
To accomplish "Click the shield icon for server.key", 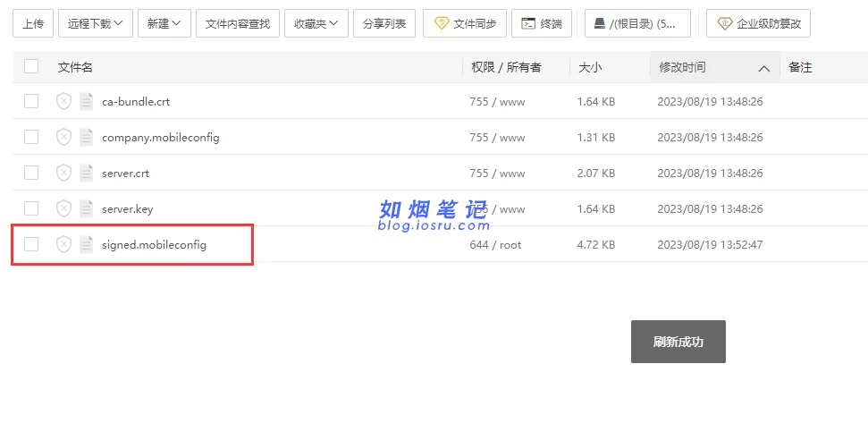I will point(64,208).
